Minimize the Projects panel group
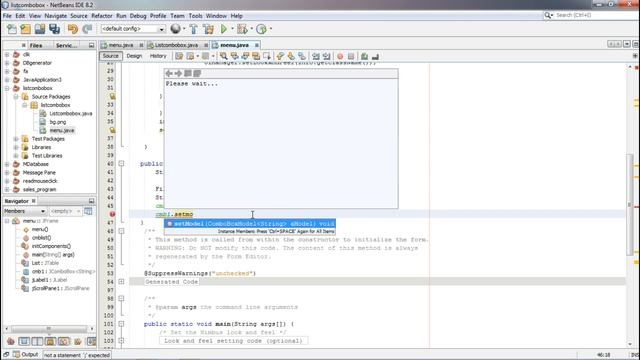 [91, 45]
